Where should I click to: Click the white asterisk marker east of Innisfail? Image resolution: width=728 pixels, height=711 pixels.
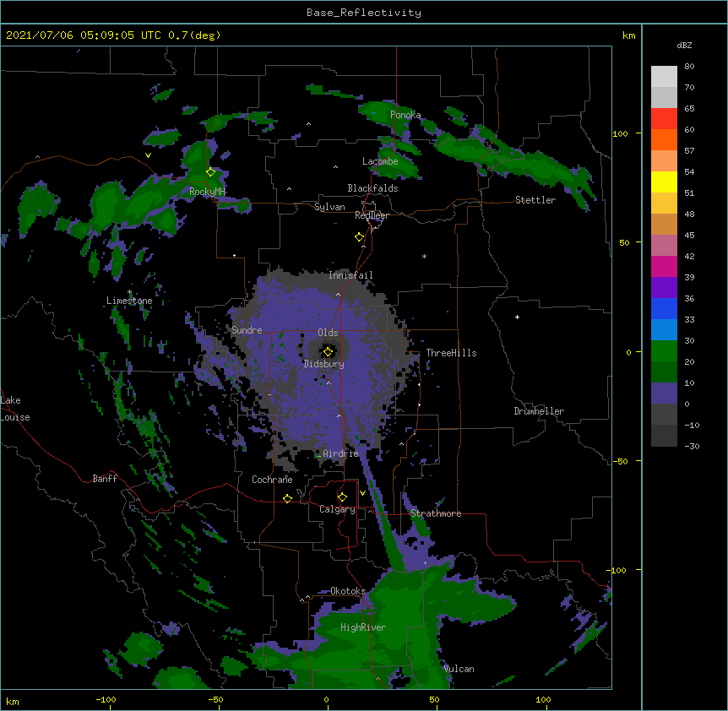point(424,257)
